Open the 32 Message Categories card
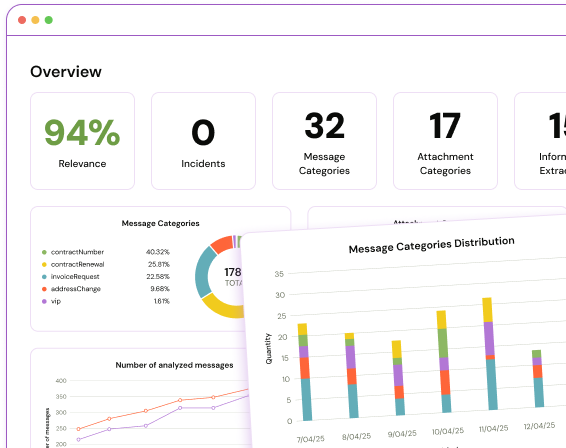Image resolution: width=566 pixels, height=448 pixels. [x=324, y=141]
